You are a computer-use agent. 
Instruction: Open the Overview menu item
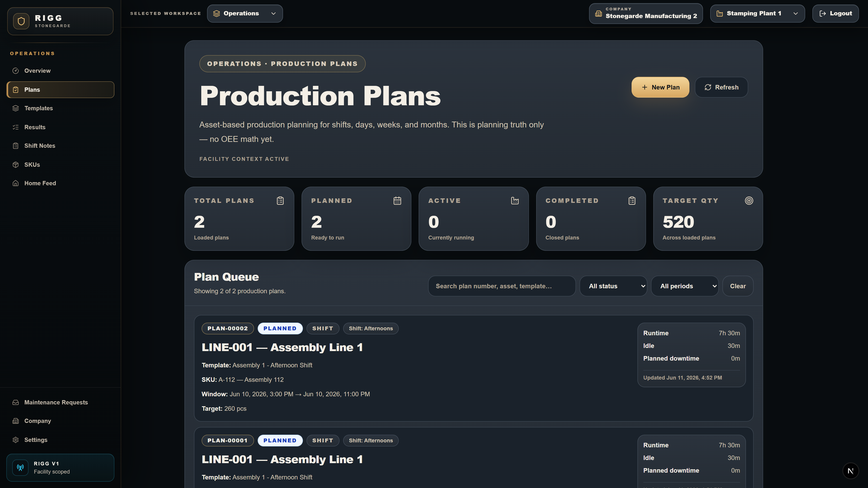coord(60,71)
